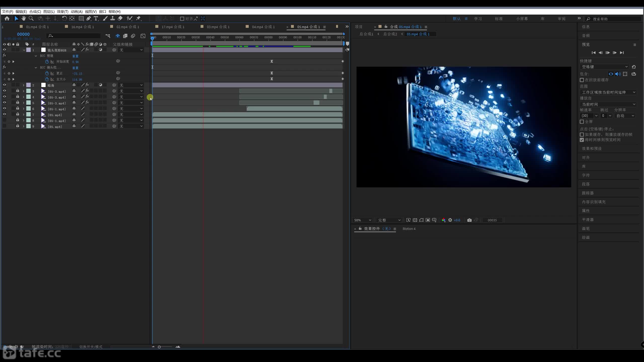
Task: Enable 在回放前缓存 checkbox
Action: pyautogui.click(x=582, y=80)
